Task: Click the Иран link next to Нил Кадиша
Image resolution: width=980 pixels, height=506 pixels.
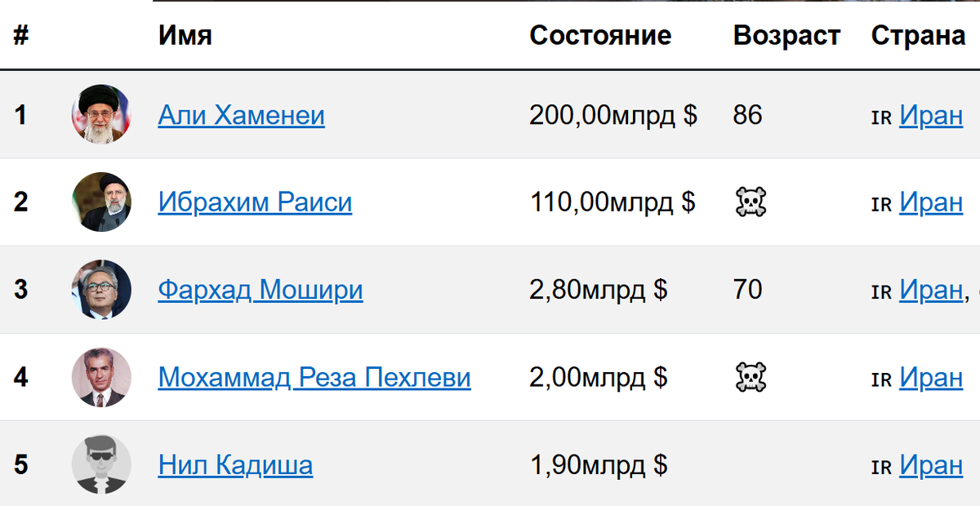Action: [x=931, y=466]
